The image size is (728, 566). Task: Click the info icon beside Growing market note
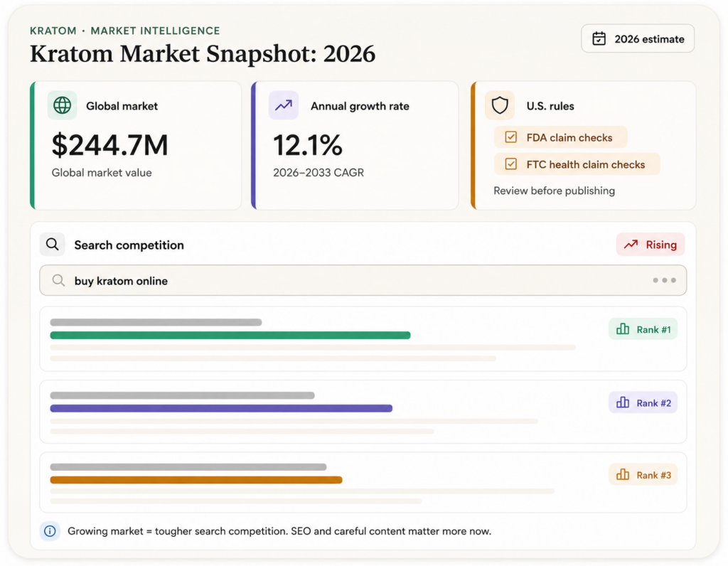pyautogui.click(x=50, y=530)
